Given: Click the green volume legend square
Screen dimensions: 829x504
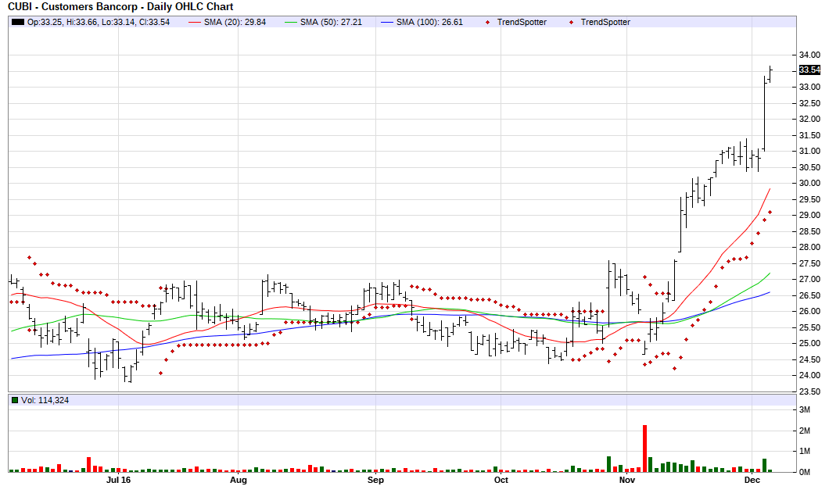Looking at the screenshot, I should (x=16, y=400).
